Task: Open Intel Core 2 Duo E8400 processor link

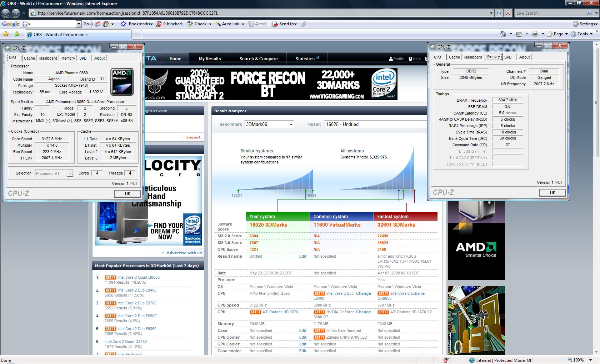Action: [x=137, y=290]
